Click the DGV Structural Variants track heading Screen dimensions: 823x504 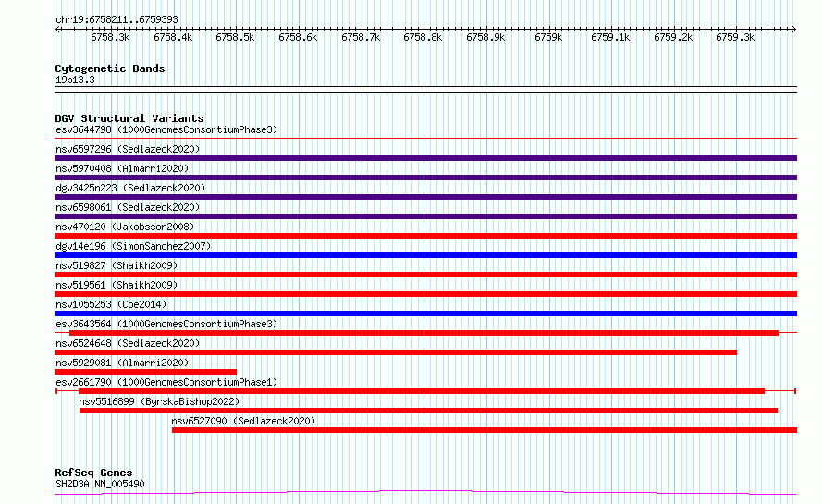click(x=129, y=118)
